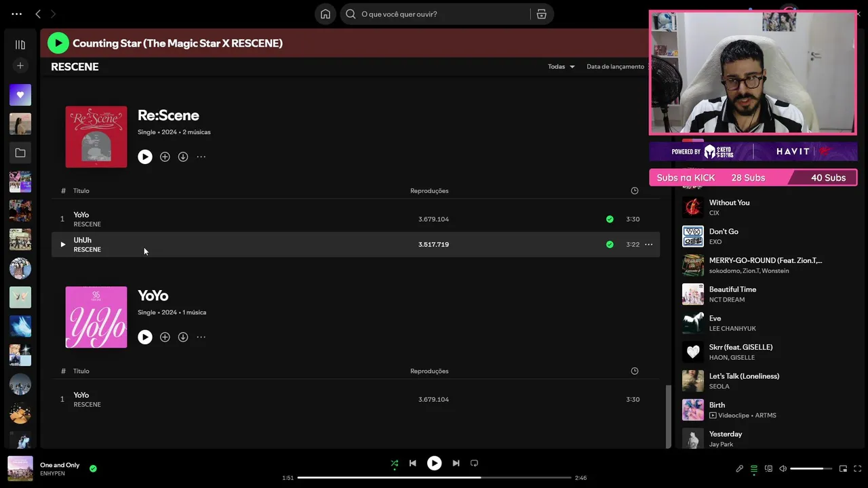Image resolution: width=868 pixels, height=488 pixels.
Task: Open the Re:Scene single title
Action: [x=168, y=115]
